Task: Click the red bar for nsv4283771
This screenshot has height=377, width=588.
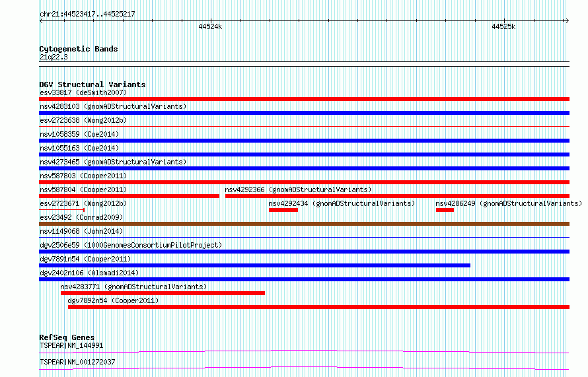Action: (163, 293)
